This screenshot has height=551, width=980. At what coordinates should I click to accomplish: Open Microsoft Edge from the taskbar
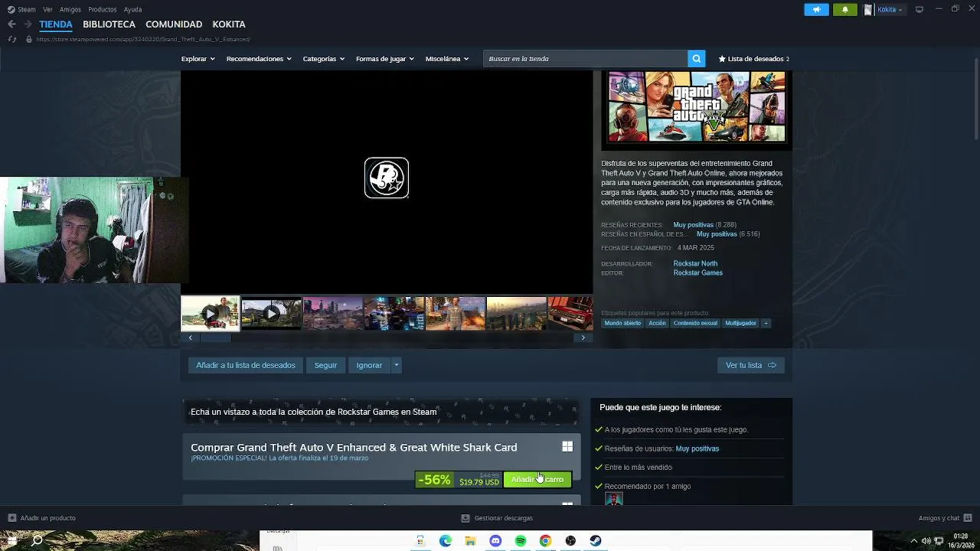click(x=446, y=541)
